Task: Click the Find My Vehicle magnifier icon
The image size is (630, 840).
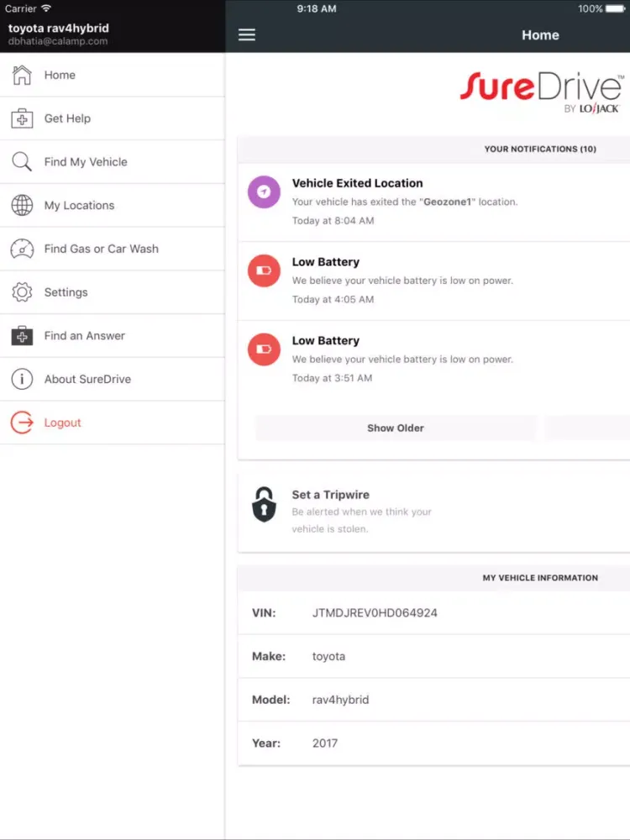Action: pos(22,162)
